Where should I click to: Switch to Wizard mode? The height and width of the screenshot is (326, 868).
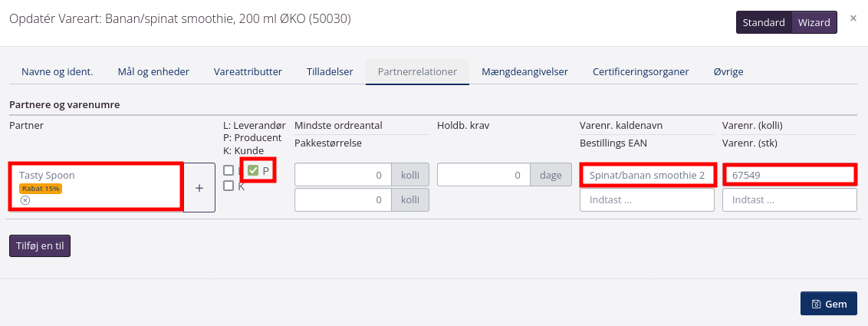coord(814,22)
